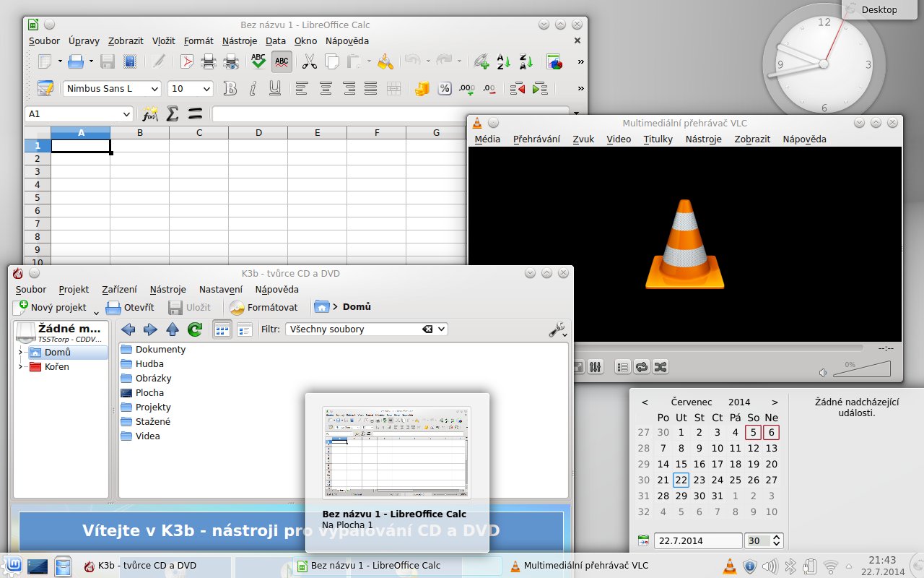Open Styles and Formatting in Calc
Viewport: 924px width, 578px height.
[45, 89]
